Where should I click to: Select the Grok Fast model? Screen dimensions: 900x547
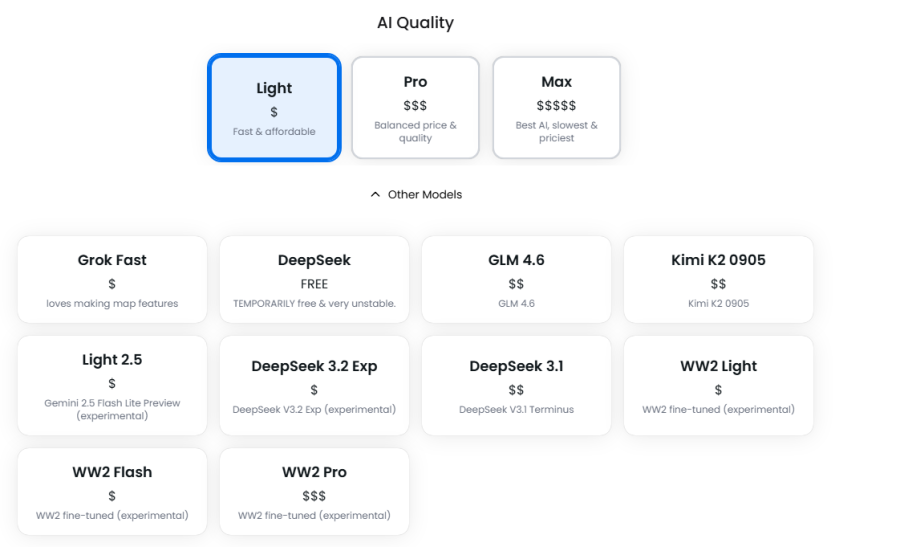[112, 279]
